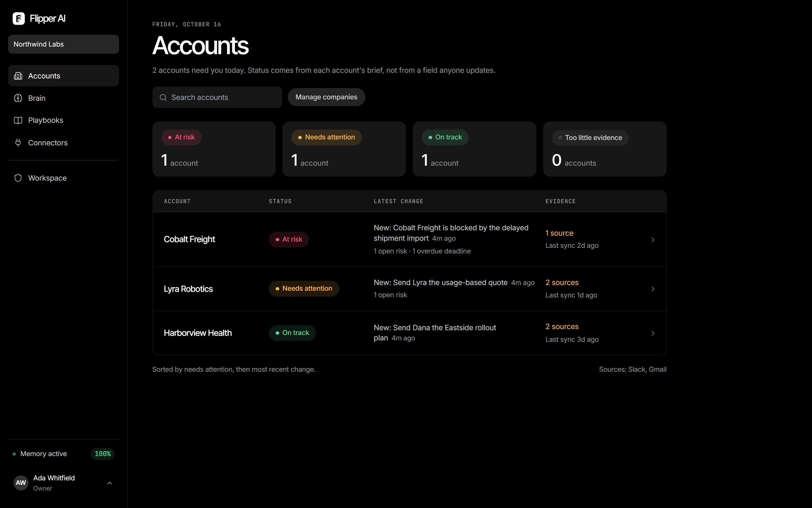Expand the Ada Whitfield account menu chevron
Image resolution: width=812 pixels, height=508 pixels.
109,483
